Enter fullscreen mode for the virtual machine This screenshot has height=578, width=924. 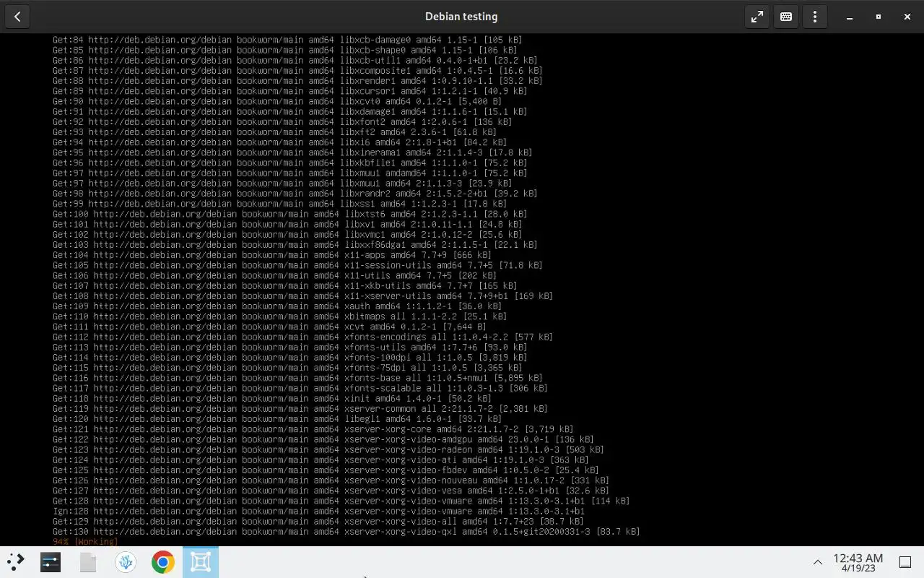(x=757, y=17)
